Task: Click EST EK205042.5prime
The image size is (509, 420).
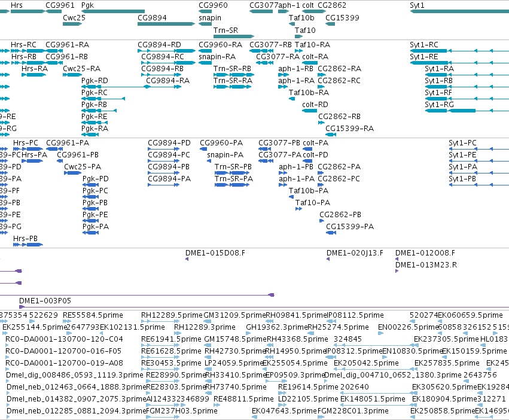Action: (366, 363)
